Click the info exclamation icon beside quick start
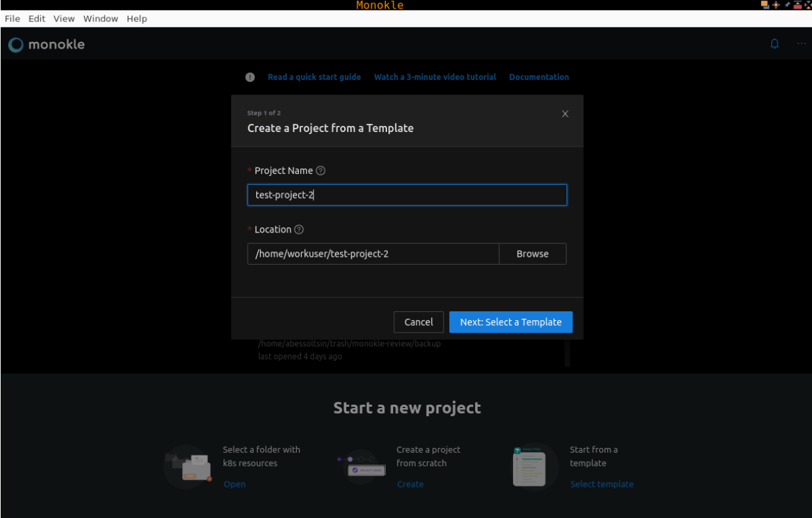 (250, 77)
